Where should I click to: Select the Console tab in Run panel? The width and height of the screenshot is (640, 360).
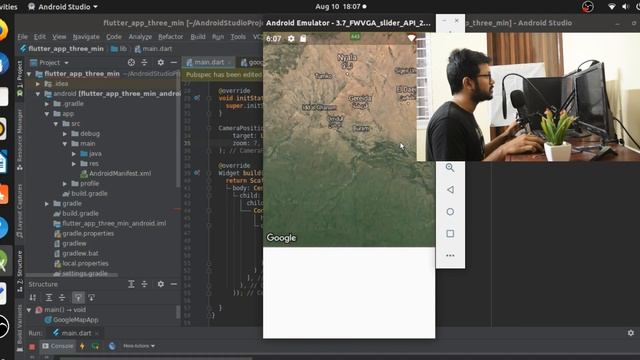pyautogui.click(x=58, y=346)
